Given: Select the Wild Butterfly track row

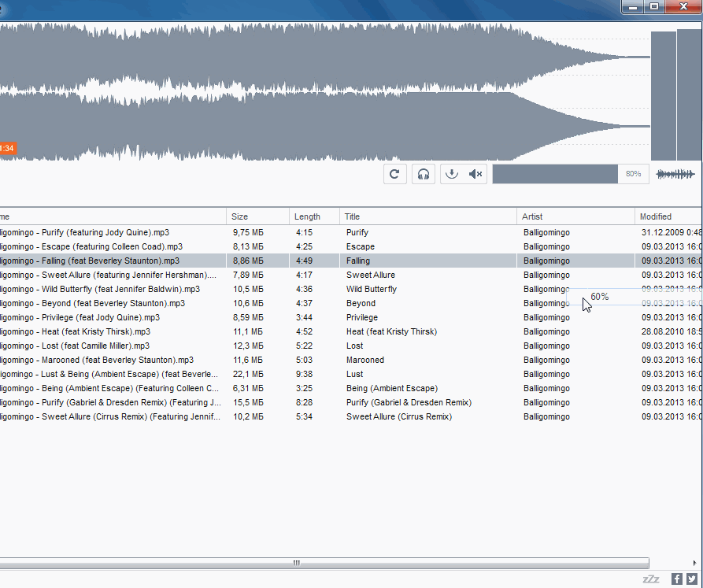Looking at the screenshot, I should [x=372, y=289].
